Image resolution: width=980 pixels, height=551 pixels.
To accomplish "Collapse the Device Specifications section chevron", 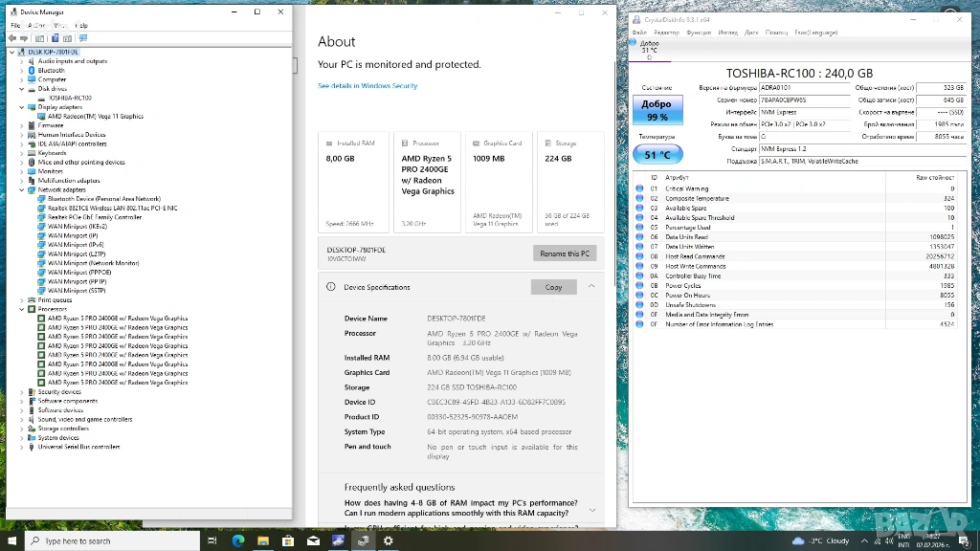I will coord(591,286).
